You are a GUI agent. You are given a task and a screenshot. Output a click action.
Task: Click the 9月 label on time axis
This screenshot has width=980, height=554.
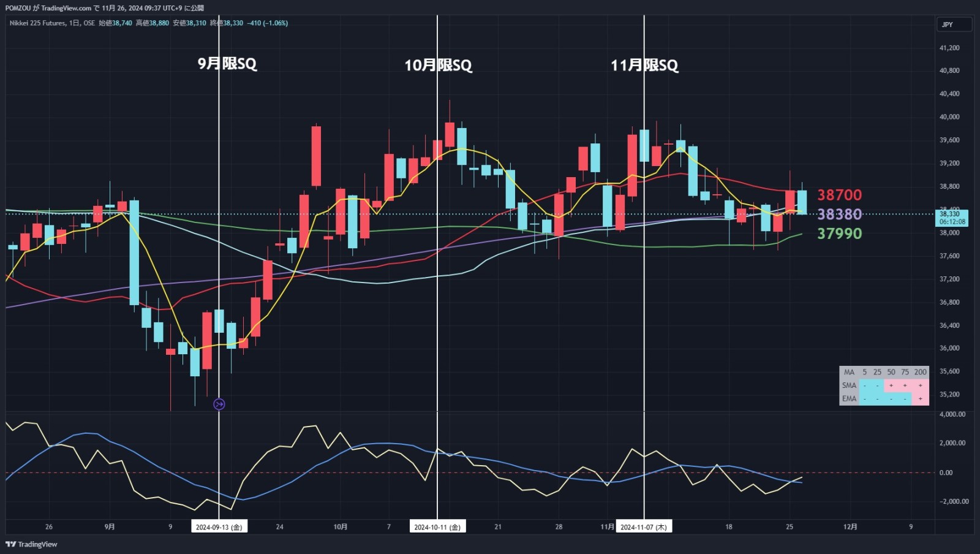coord(110,527)
